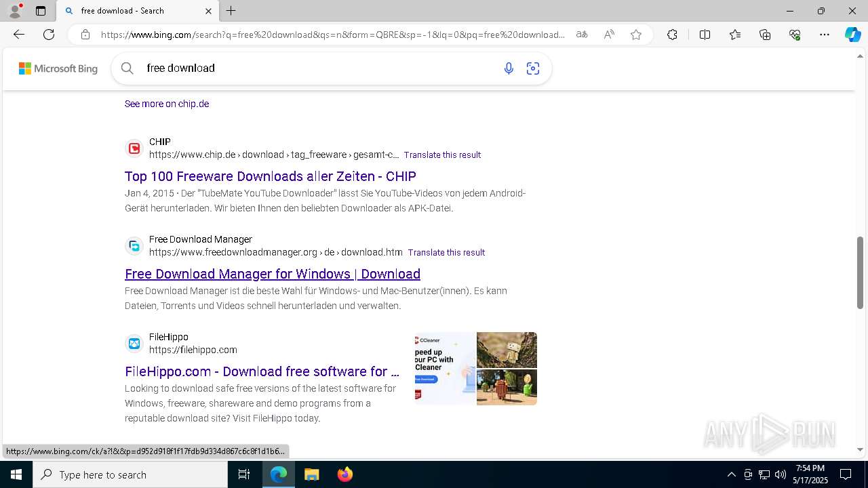Go to Microsoft Bing home logo

click(58, 68)
